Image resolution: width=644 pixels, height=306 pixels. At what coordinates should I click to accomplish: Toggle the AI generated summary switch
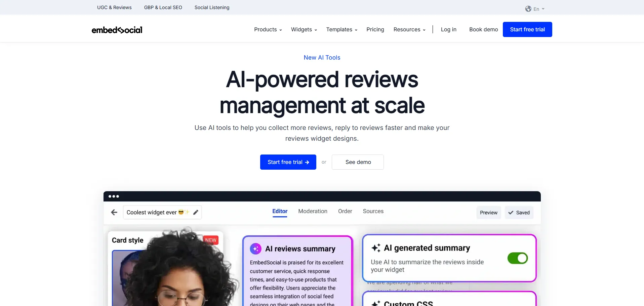(x=517, y=258)
